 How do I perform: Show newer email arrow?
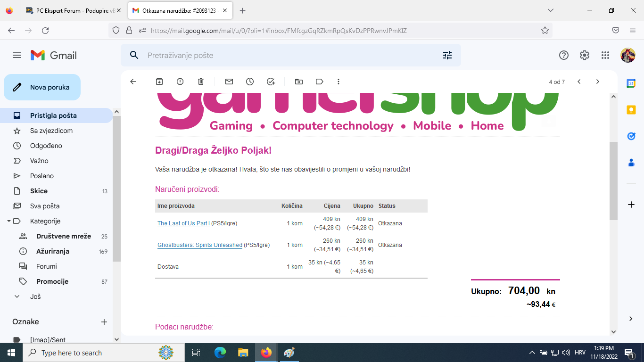coord(579,82)
